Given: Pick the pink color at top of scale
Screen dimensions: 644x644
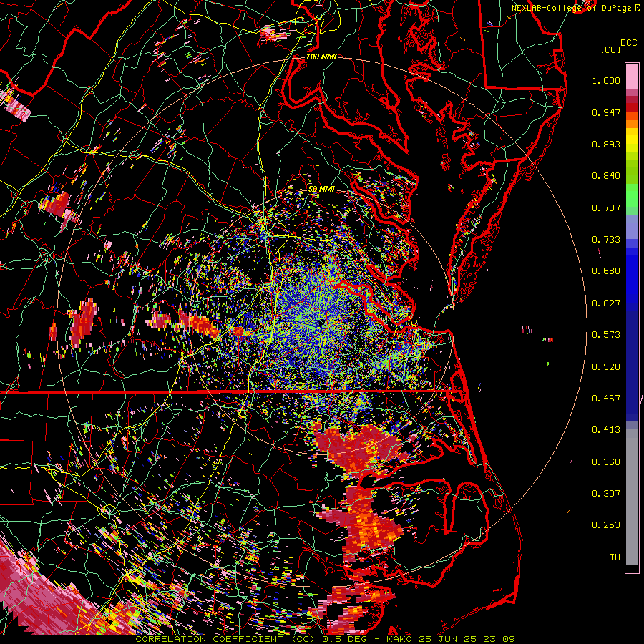Looking at the screenshot, I should [x=632, y=76].
